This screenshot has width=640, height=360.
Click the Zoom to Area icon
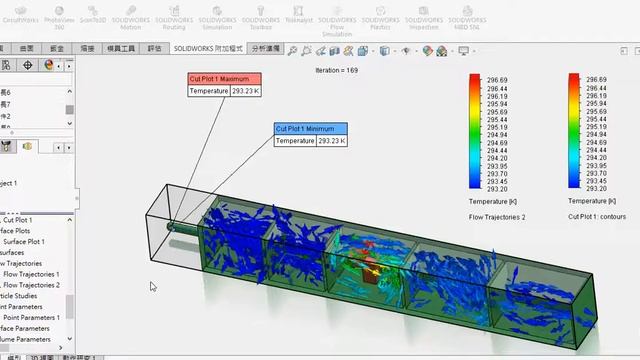click(307, 51)
